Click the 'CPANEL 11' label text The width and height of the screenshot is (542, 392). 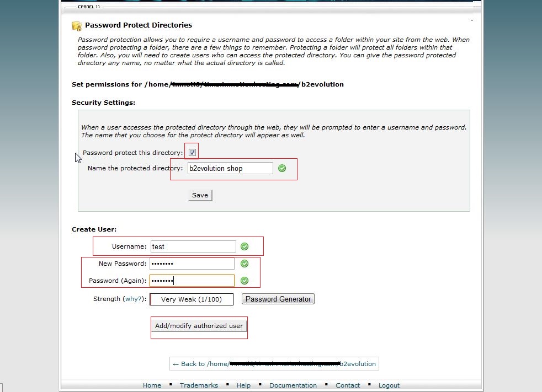click(89, 7)
